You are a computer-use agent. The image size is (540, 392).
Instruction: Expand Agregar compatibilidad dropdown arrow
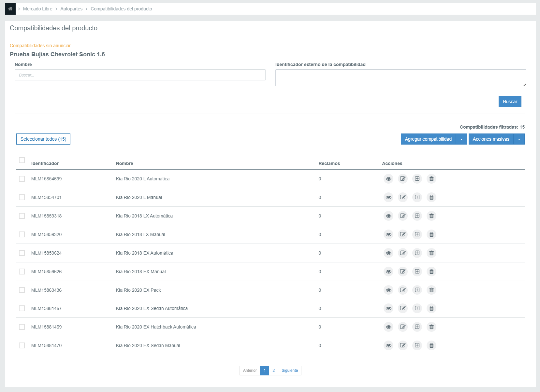click(461, 139)
